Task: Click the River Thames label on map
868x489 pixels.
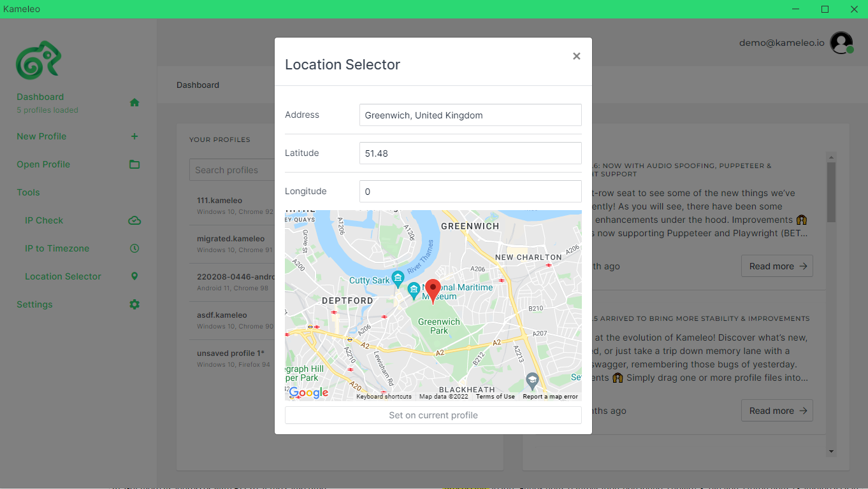Action: click(421, 257)
